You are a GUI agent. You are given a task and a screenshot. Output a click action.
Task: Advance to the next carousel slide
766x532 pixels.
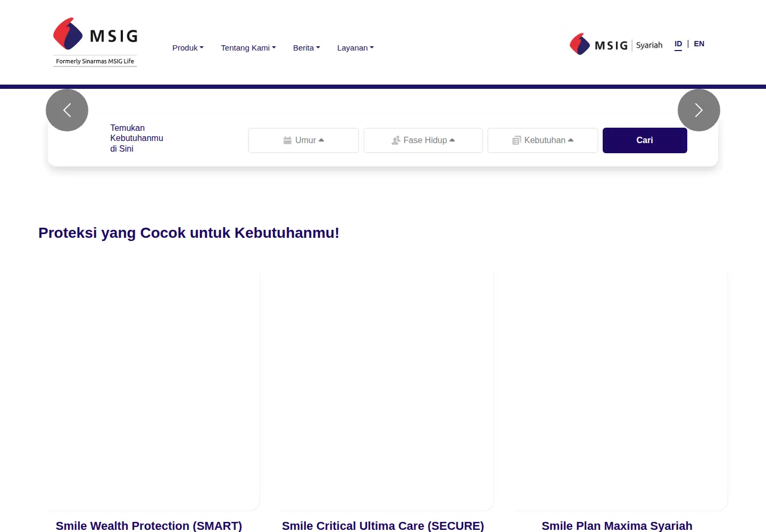[x=699, y=110]
